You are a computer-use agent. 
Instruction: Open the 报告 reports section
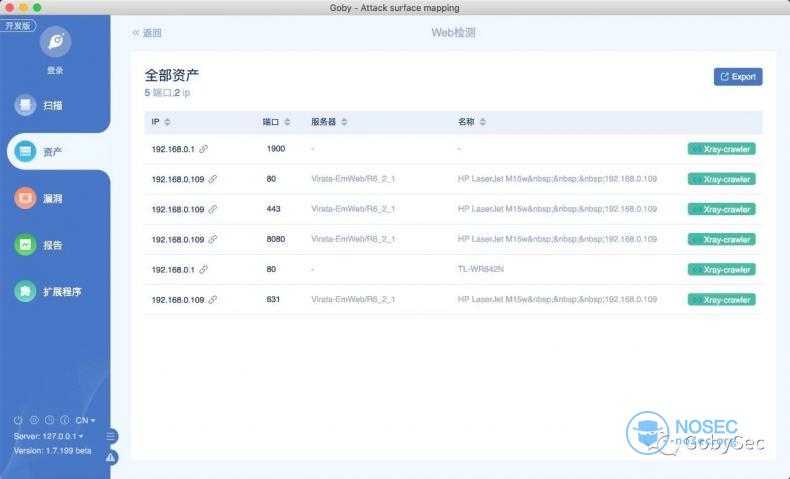pyautogui.click(x=39, y=245)
